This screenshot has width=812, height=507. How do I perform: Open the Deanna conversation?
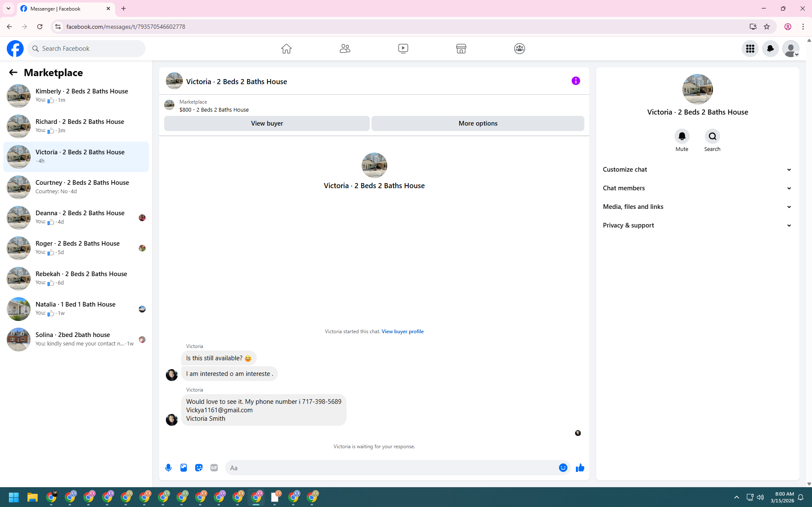click(76, 217)
